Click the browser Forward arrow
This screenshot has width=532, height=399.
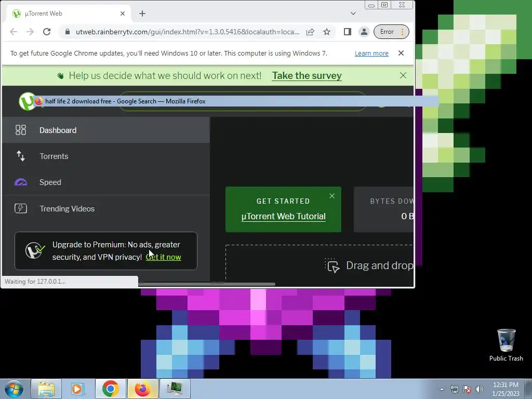click(30, 32)
